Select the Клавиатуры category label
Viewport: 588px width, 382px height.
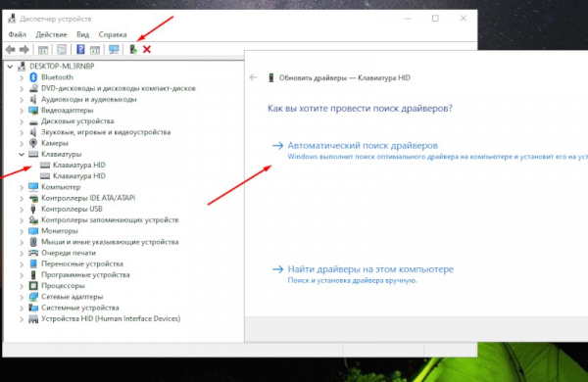coord(62,154)
